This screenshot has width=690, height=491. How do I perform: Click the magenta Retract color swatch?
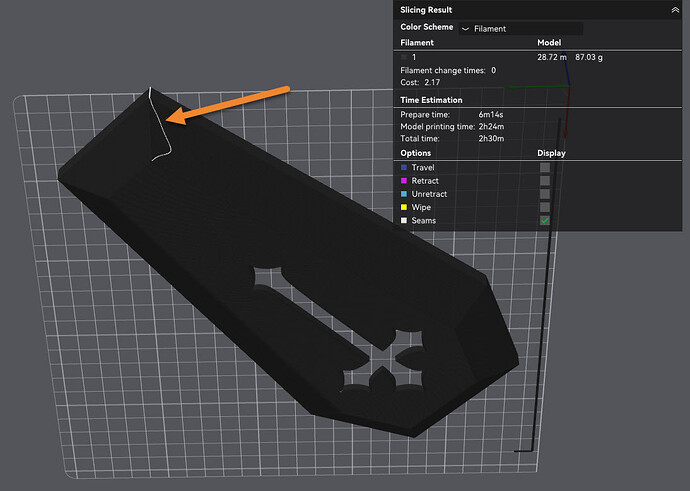(x=404, y=181)
